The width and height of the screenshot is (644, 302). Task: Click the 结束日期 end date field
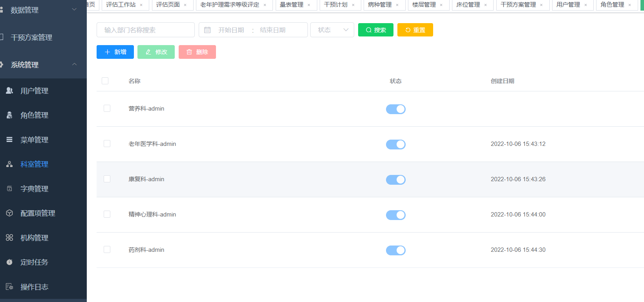point(273,30)
